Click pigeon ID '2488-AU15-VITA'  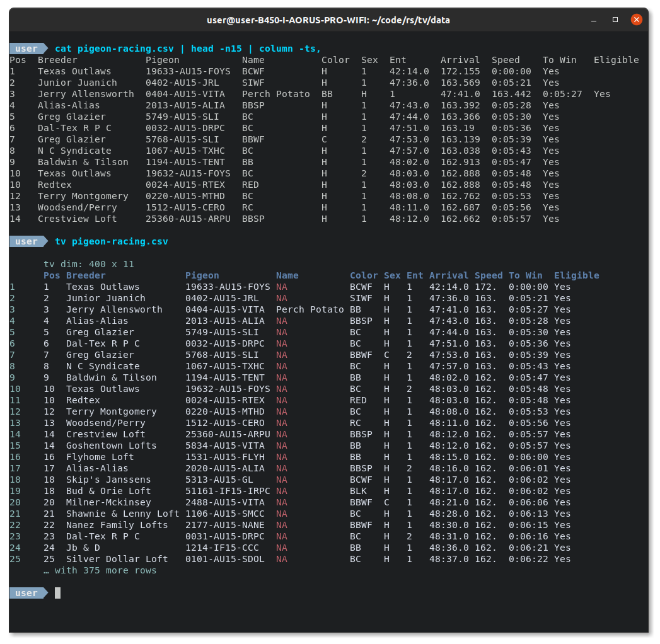[x=225, y=503]
